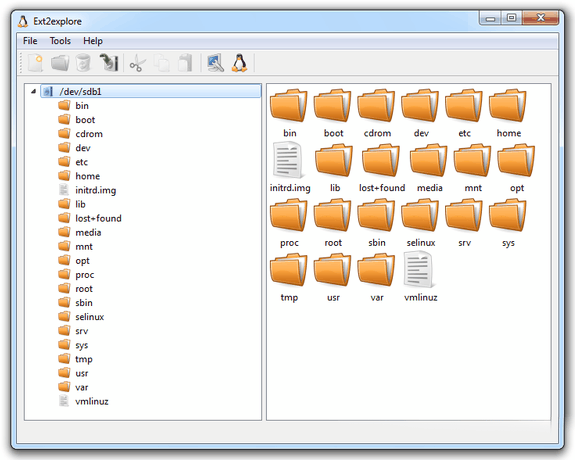
Task: Select vmlinuz file in tree
Action: point(83,401)
